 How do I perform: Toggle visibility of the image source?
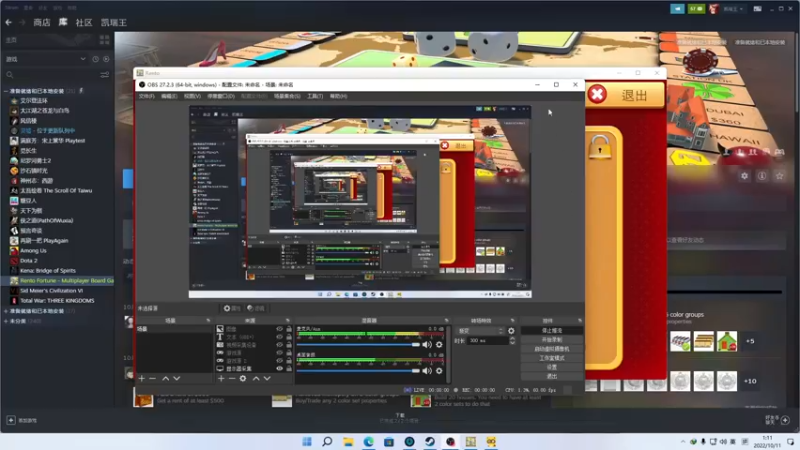click(x=279, y=329)
